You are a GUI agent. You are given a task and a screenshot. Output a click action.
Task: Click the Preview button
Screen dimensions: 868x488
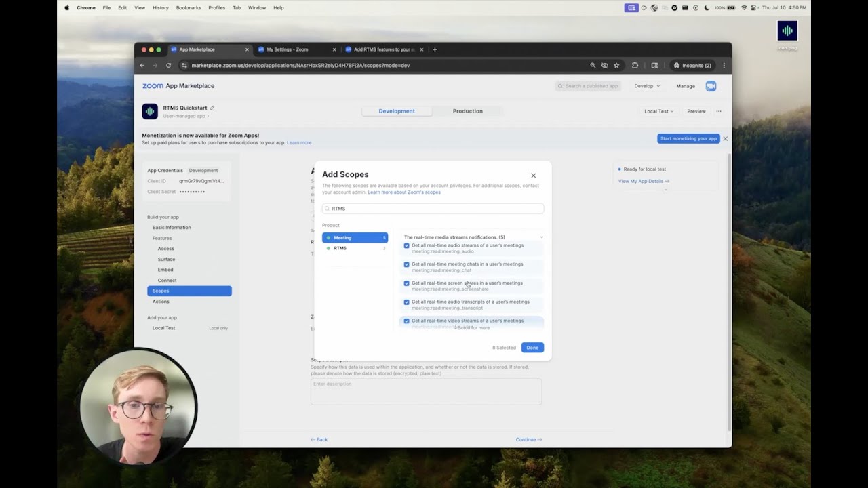tap(696, 111)
